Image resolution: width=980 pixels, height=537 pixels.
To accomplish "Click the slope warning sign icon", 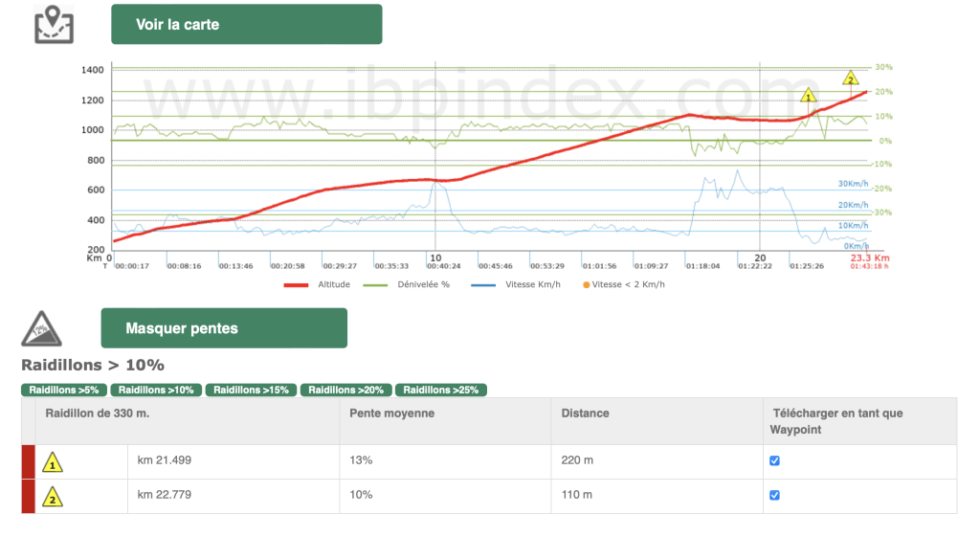I will (x=41, y=328).
